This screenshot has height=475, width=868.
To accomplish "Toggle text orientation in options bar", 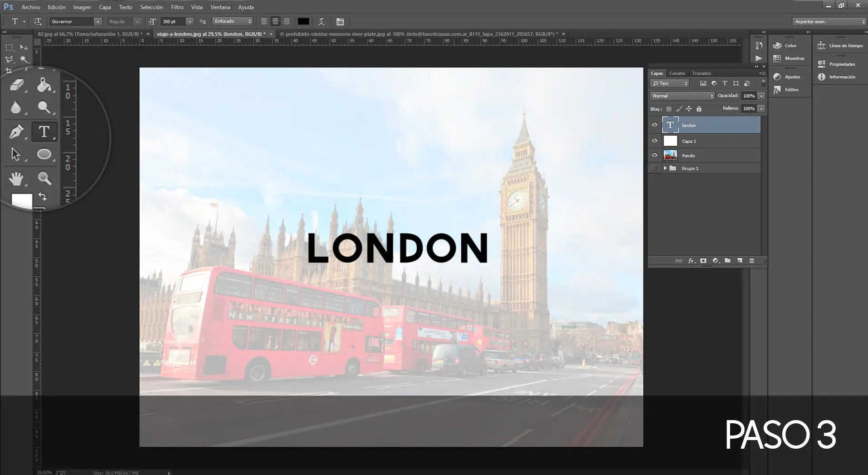I will [x=38, y=21].
